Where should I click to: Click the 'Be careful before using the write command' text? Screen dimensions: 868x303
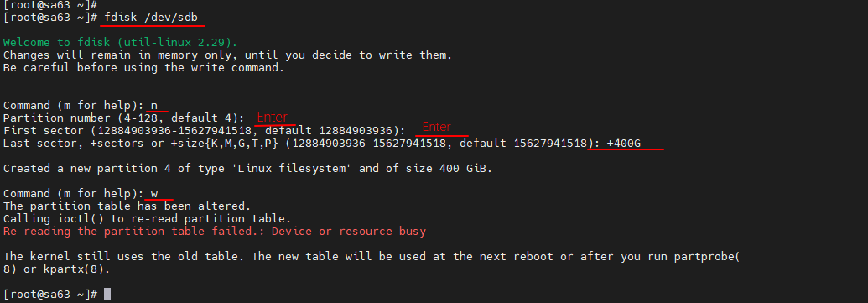pyautogui.click(x=143, y=68)
